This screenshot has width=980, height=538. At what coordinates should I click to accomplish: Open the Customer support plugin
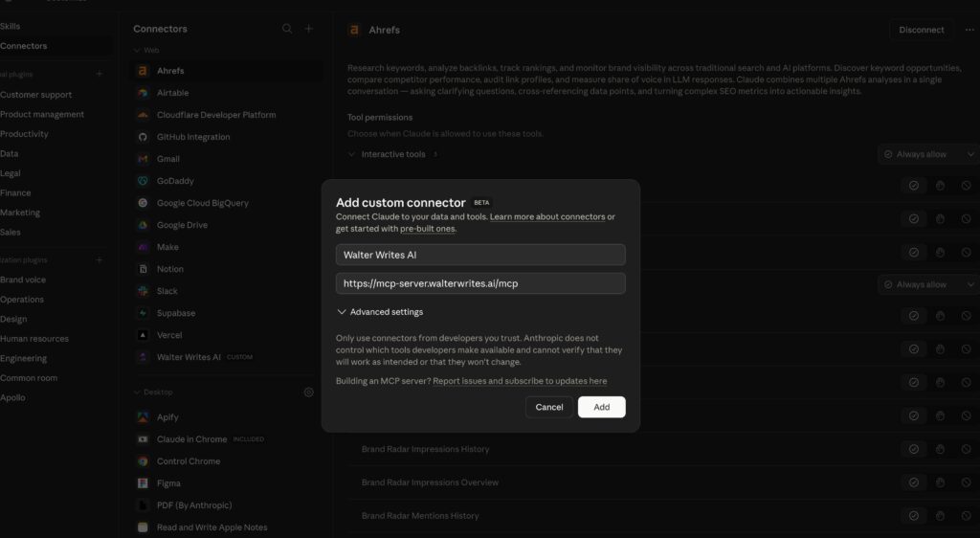(36, 95)
